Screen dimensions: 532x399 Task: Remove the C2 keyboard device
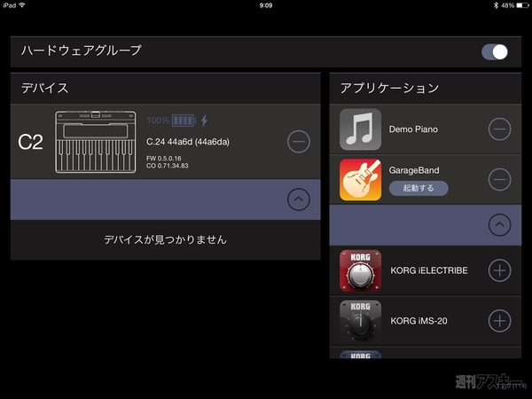coord(299,142)
